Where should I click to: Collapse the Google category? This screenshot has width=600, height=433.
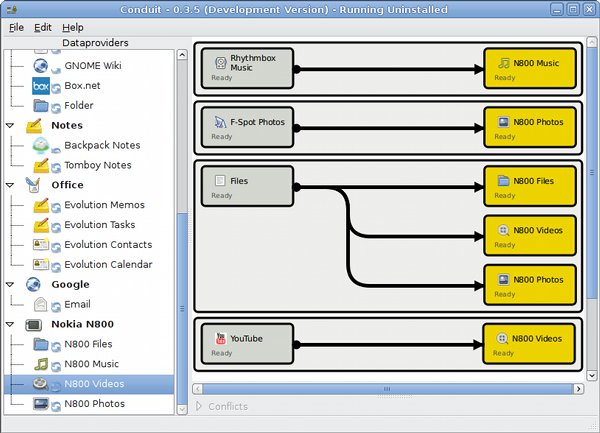[10, 285]
